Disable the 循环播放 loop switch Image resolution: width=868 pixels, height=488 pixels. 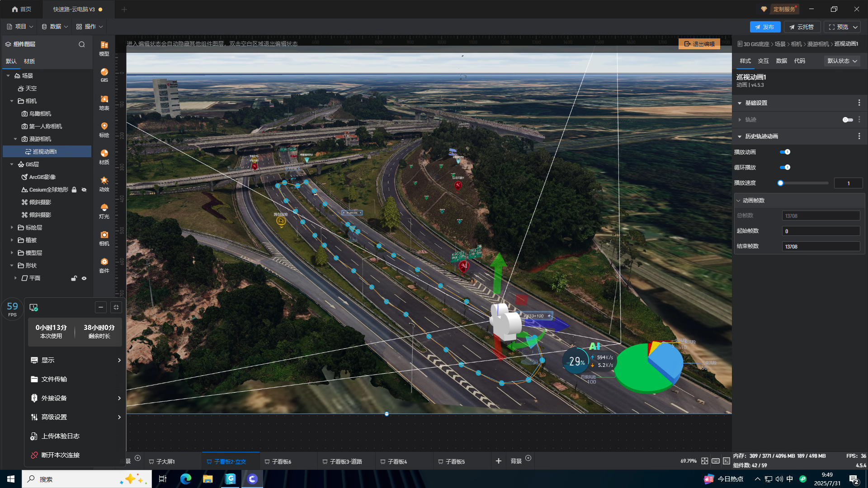pyautogui.click(x=785, y=168)
